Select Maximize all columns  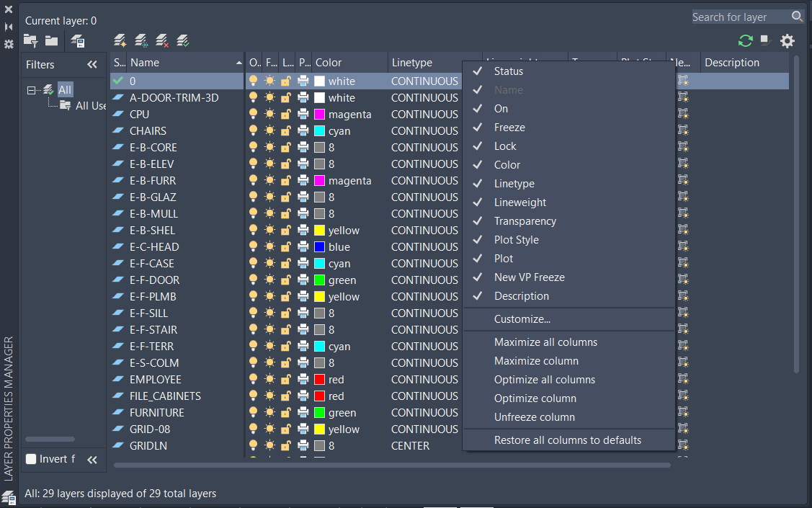click(x=545, y=342)
